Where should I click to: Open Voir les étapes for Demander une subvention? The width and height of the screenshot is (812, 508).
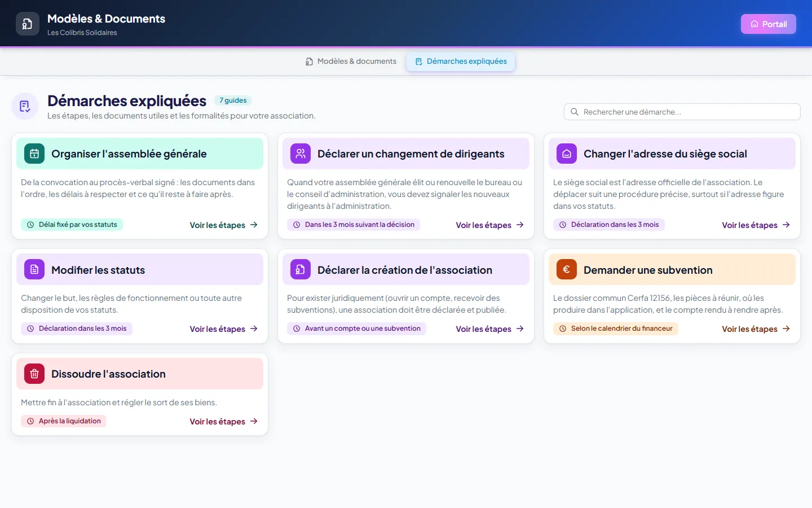pyautogui.click(x=756, y=329)
